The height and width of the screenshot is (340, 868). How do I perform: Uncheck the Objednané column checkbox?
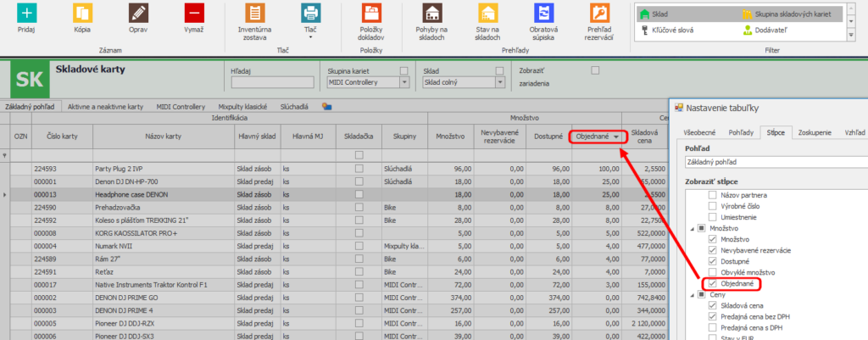[713, 282]
